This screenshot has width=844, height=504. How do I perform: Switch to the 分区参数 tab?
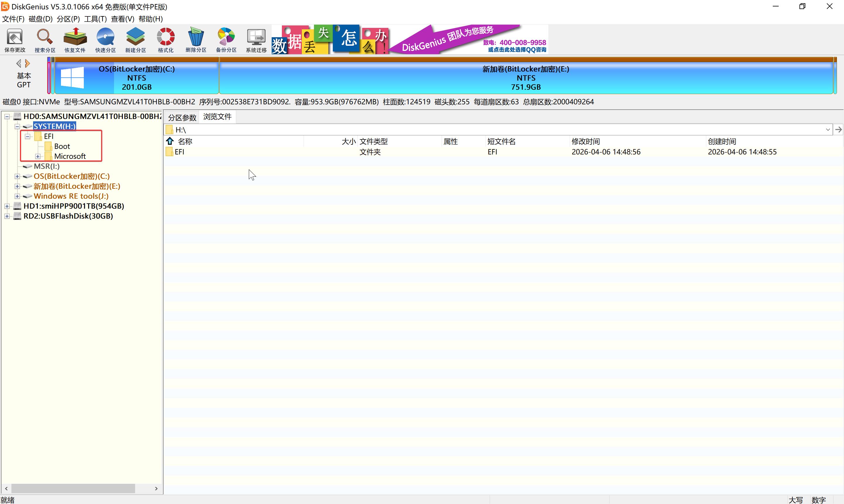pyautogui.click(x=182, y=118)
